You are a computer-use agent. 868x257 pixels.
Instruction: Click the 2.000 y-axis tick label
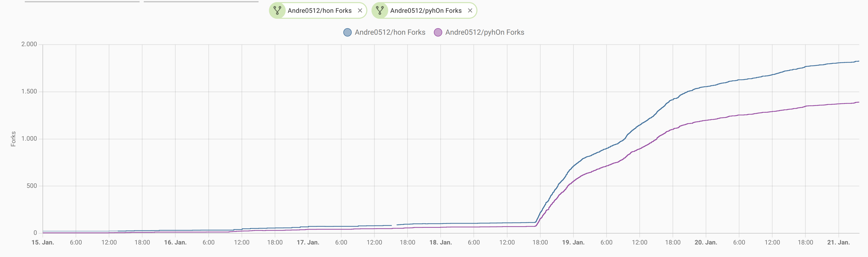pyautogui.click(x=29, y=44)
